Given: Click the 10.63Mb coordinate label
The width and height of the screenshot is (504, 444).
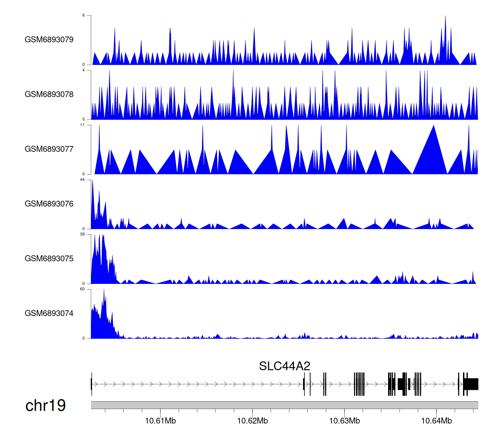Looking at the screenshot, I should point(344,421).
